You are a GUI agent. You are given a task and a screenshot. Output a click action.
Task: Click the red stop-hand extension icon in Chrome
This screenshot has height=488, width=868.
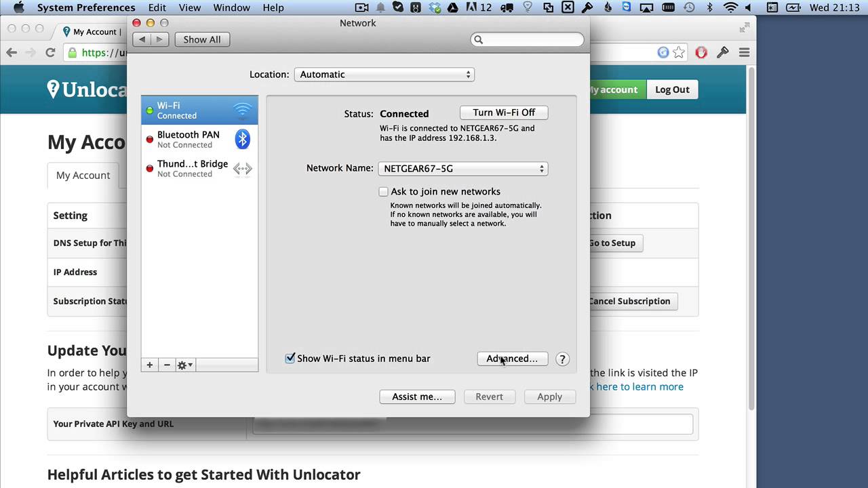[701, 52]
